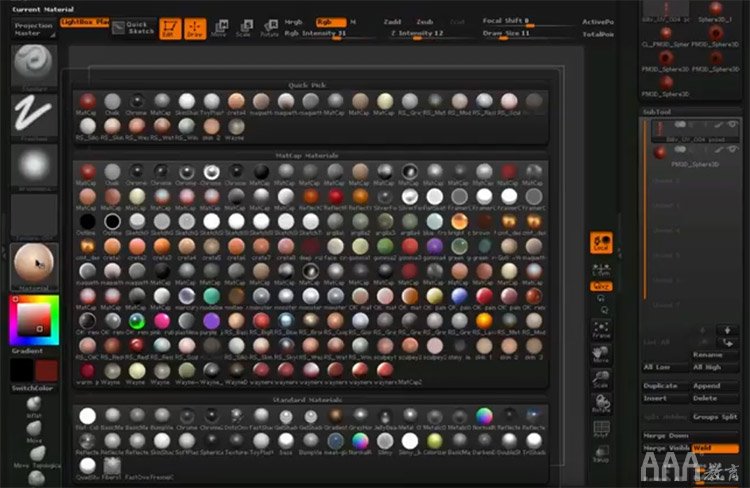Toggle the Zsub sculpt mode
The image size is (750, 488).
(424, 22)
